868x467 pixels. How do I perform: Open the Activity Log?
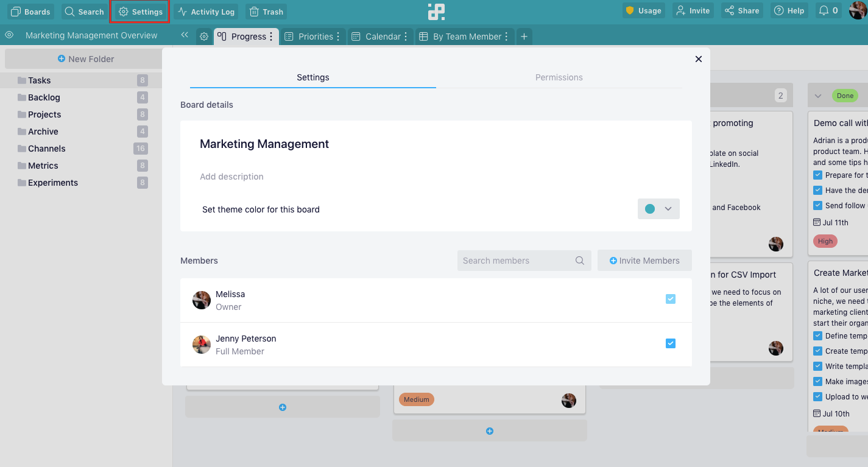(206, 12)
